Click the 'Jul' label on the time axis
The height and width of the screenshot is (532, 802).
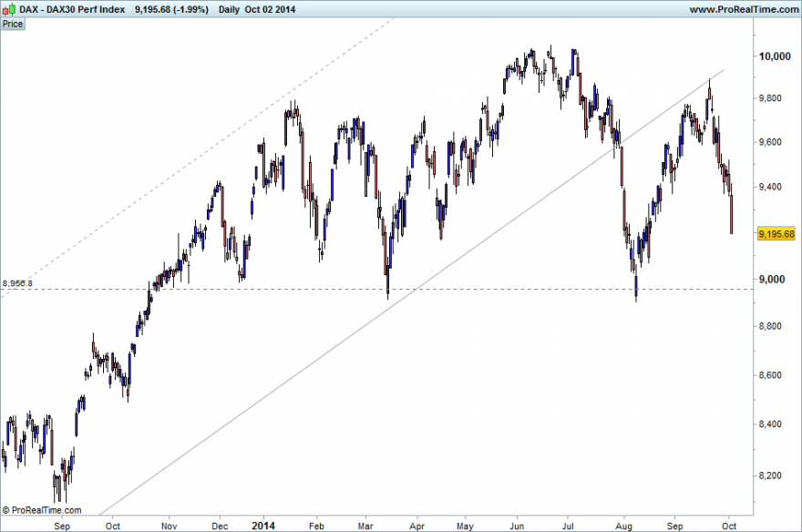coord(568,526)
